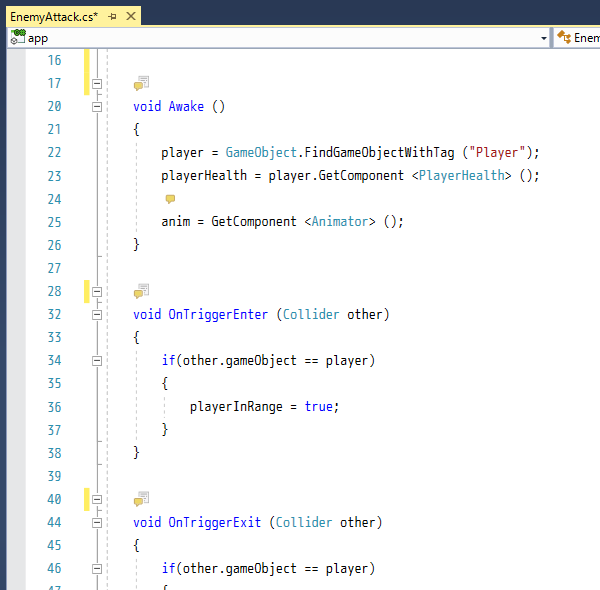Open the app project dropdown
This screenshot has width=600, height=590.
pos(543,38)
